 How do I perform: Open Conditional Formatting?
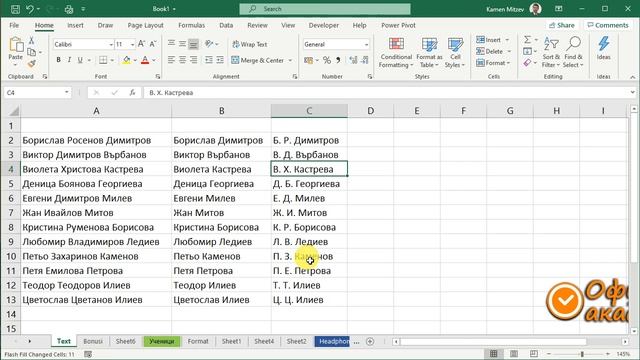[396, 53]
